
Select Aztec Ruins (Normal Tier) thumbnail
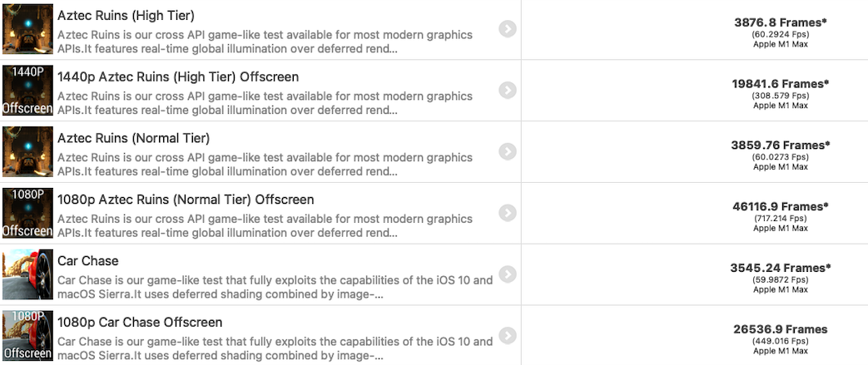pyautogui.click(x=27, y=151)
